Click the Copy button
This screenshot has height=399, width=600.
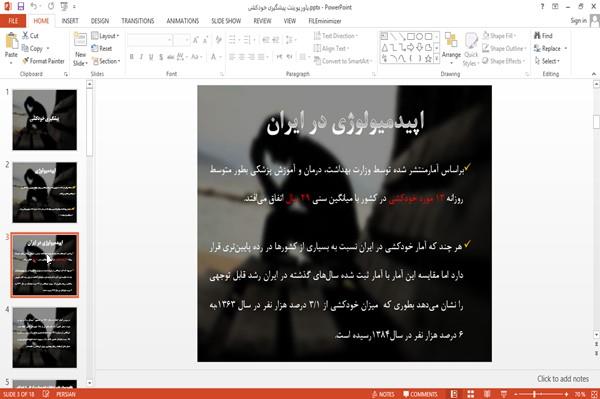point(36,48)
